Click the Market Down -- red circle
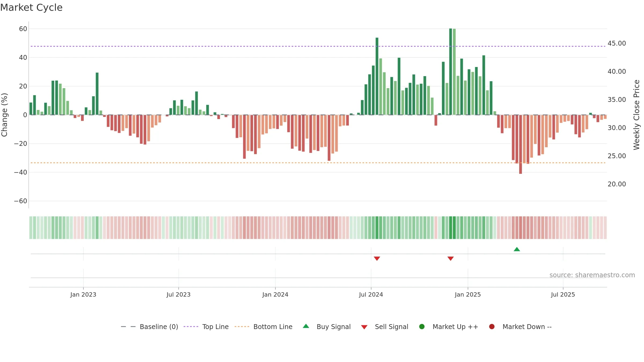Image resolution: width=644 pixels, height=362 pixels. [492, 327]
